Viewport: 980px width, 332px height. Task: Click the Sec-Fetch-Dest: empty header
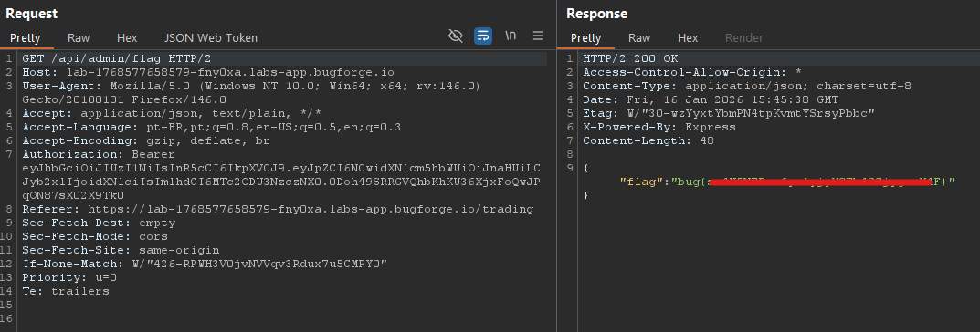[99, 223]
